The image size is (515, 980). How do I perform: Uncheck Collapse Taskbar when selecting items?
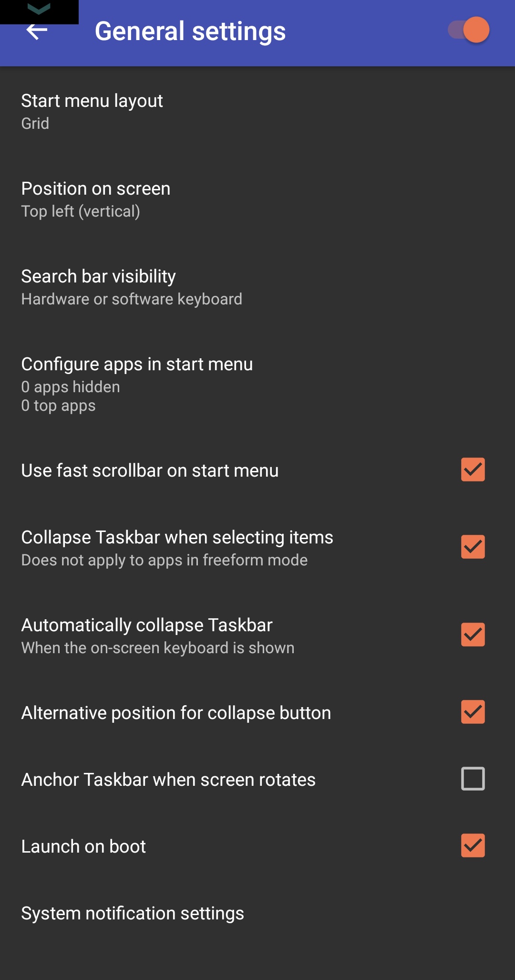tap(473, 547)
